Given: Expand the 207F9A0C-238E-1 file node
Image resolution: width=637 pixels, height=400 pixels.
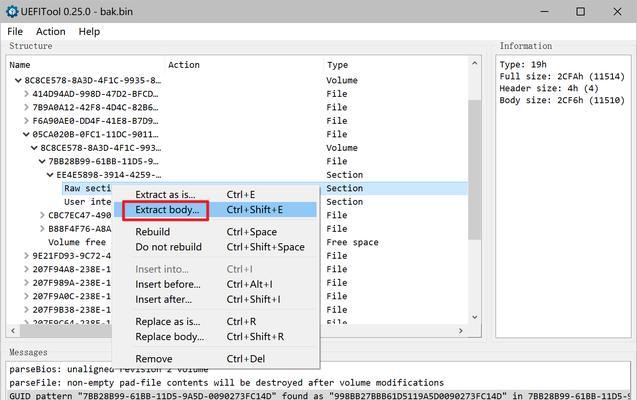Looking at the screenshot, I should (26, 296).
